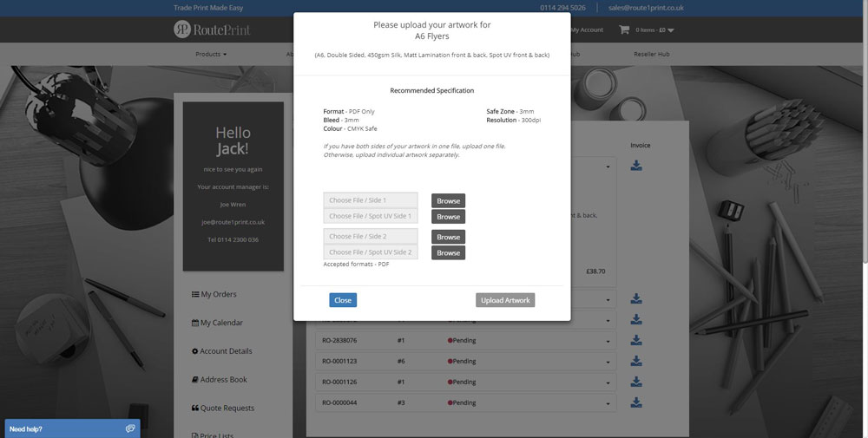
Task: Click the Need help chat icon
Action: 130,428
